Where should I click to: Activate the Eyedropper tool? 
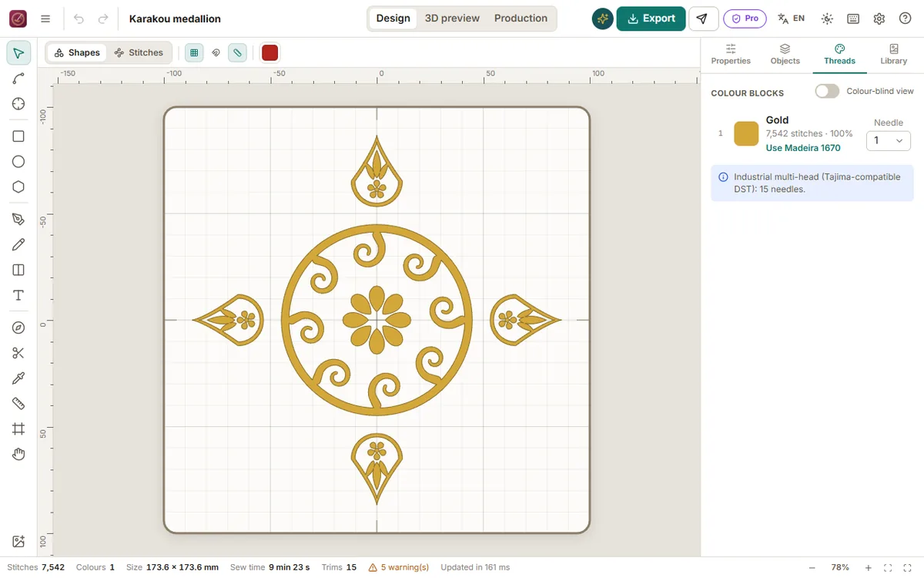coord(18,378)
